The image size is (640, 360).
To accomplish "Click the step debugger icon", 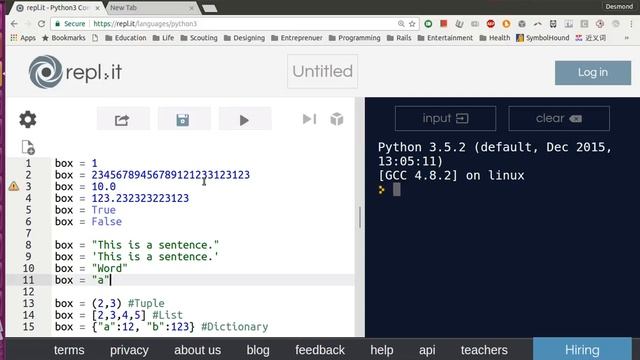I will 309,119.
